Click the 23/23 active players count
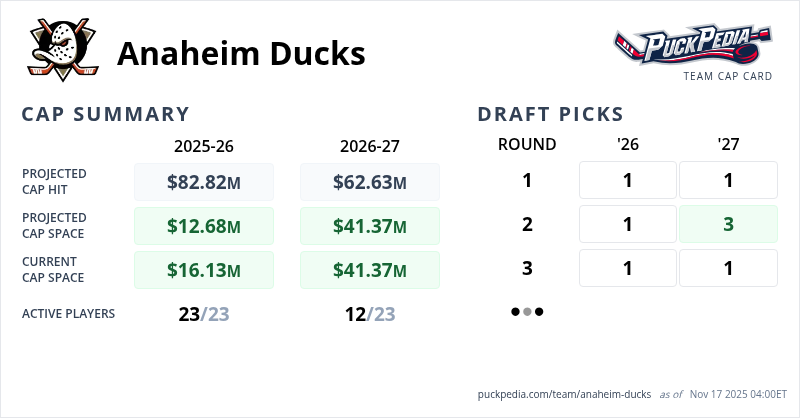Viewport: 800px width, 418px height. point(204,314)
